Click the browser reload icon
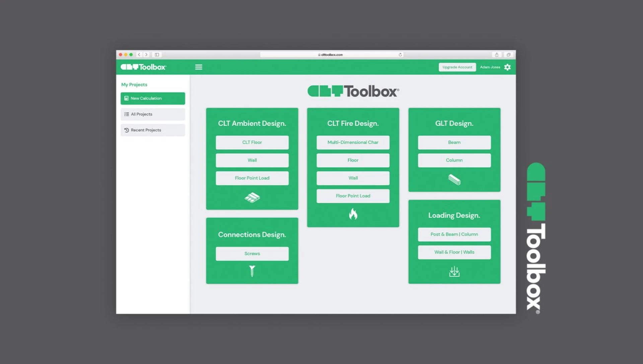The height and width of the screenshot is (364, 643). [x=400, y=55]
